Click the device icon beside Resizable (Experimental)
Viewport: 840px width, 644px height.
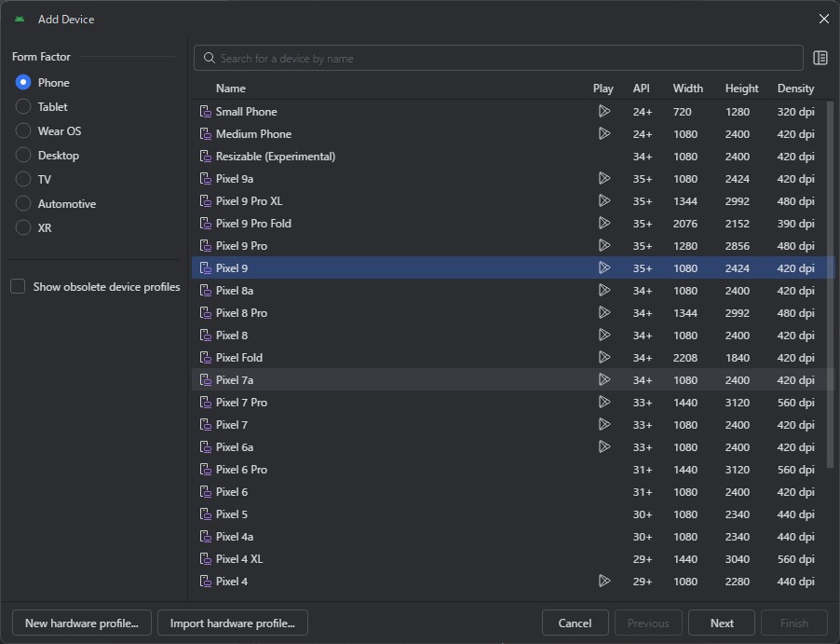pos(206,156)
